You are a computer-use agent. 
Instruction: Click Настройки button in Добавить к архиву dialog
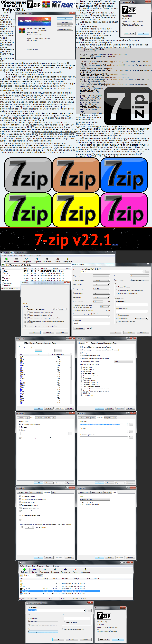point(79,328)
